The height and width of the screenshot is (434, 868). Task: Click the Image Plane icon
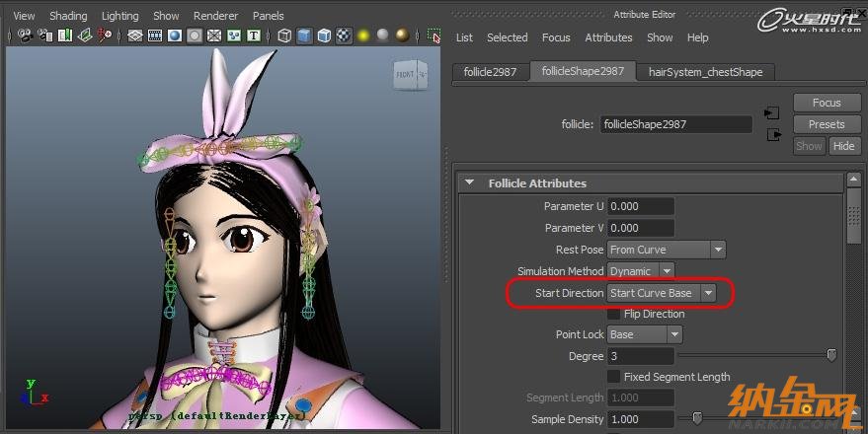coord(85,36)
